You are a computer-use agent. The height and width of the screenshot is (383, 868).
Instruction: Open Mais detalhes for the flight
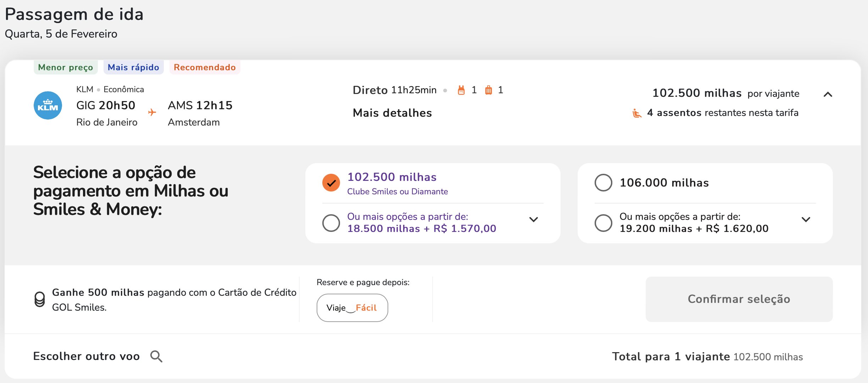click(x=392, y=113)
